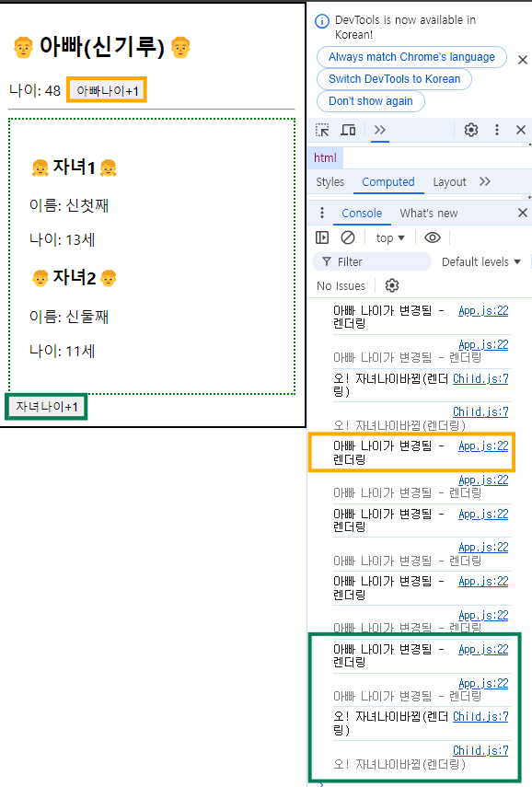
Task: Select Switch DevTools to Korean
Action: [x=394, y=79]
